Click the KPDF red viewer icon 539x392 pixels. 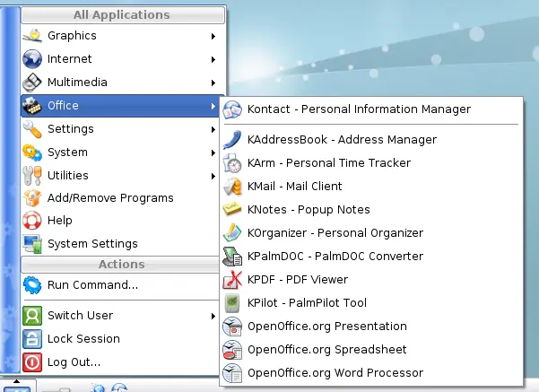click(x=232, y=280)
